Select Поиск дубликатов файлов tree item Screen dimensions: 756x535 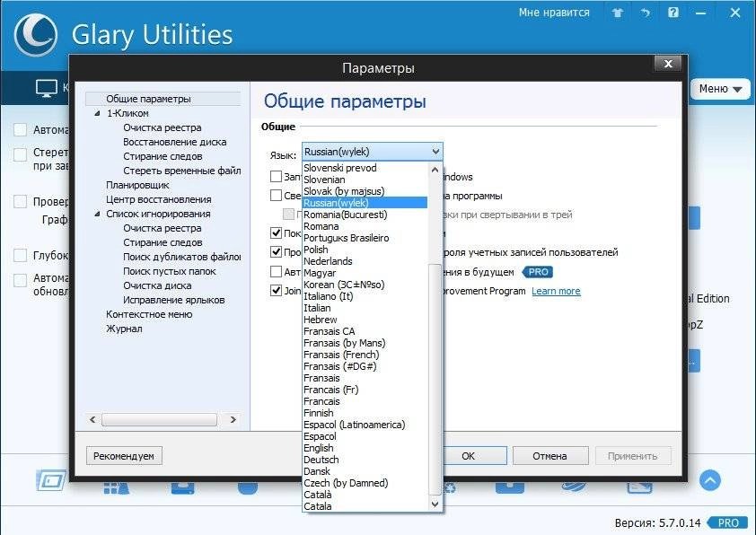click(181, 257)
